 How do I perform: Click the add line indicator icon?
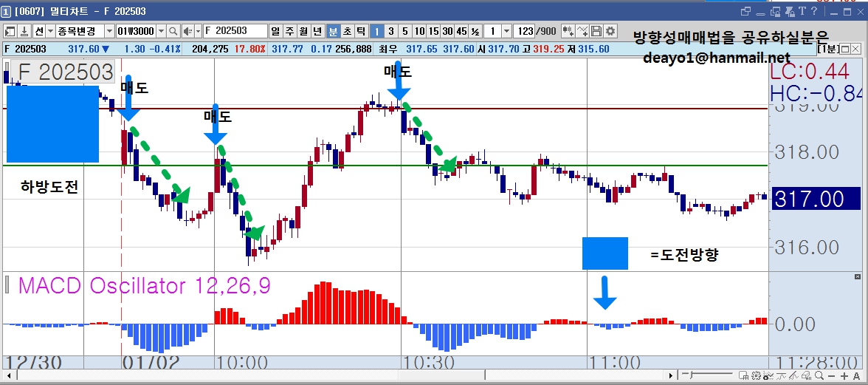click(x=582, y=31)
